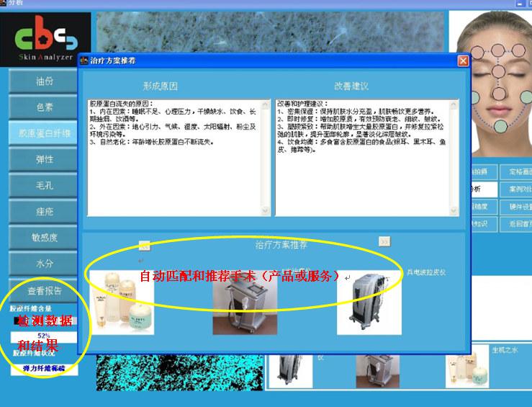Image resolution: width=532 pixels, height=407 pixels.
Task: Select the chin detection zone circle
Action: pyautogui.click(x=500, y=127)
